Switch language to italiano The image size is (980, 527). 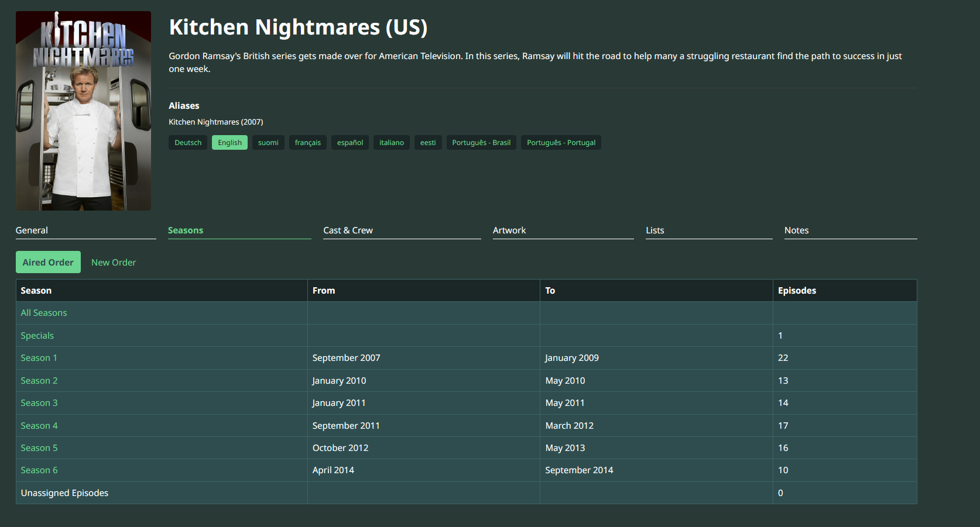392,143
